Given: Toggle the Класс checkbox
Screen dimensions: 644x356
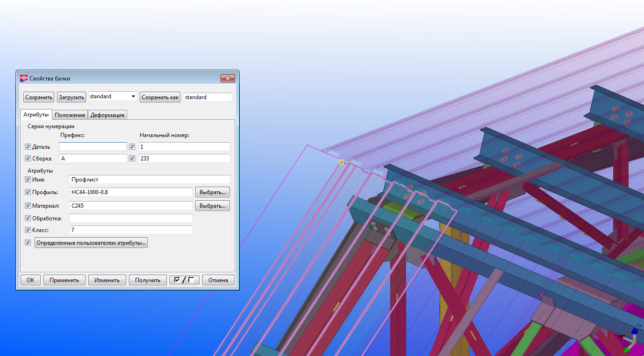Looking at the screenshot, I should (x=28, y=230).
